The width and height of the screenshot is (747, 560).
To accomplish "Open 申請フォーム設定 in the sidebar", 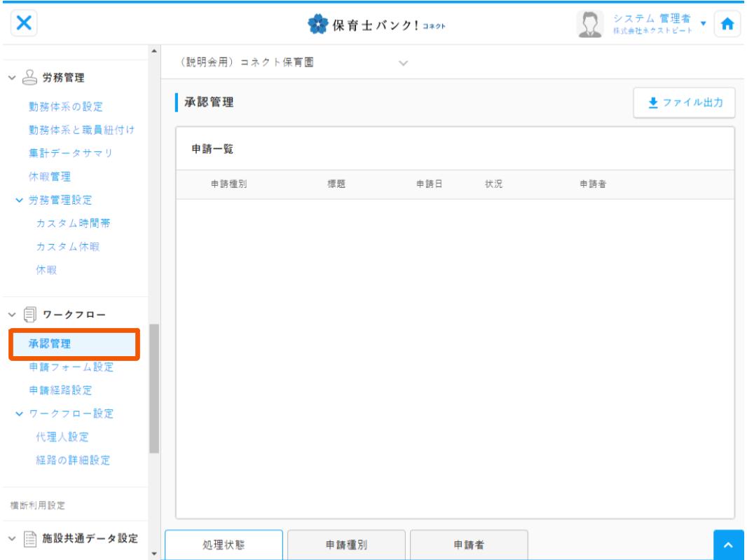I will pyautogui.click(x=71, y=367).
